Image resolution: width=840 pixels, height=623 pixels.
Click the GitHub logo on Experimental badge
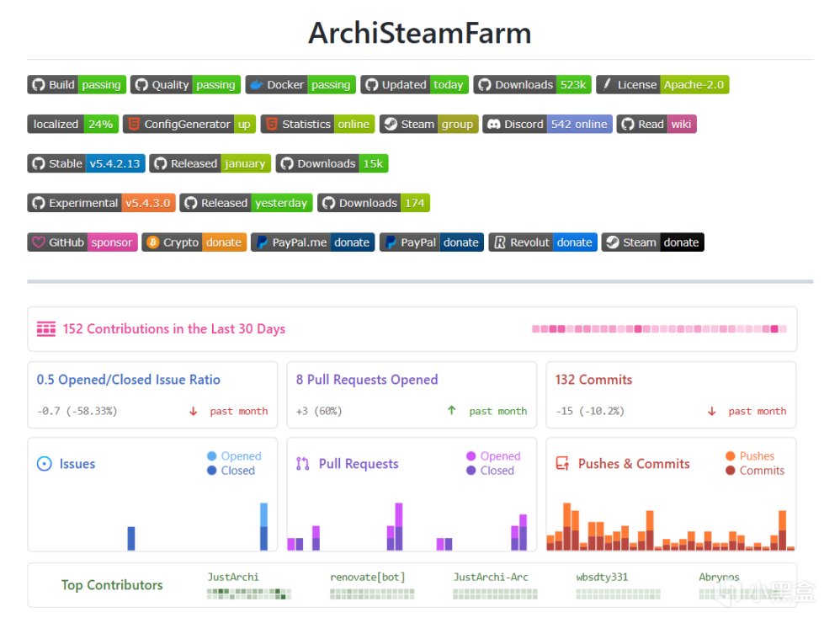coord(38,203)
